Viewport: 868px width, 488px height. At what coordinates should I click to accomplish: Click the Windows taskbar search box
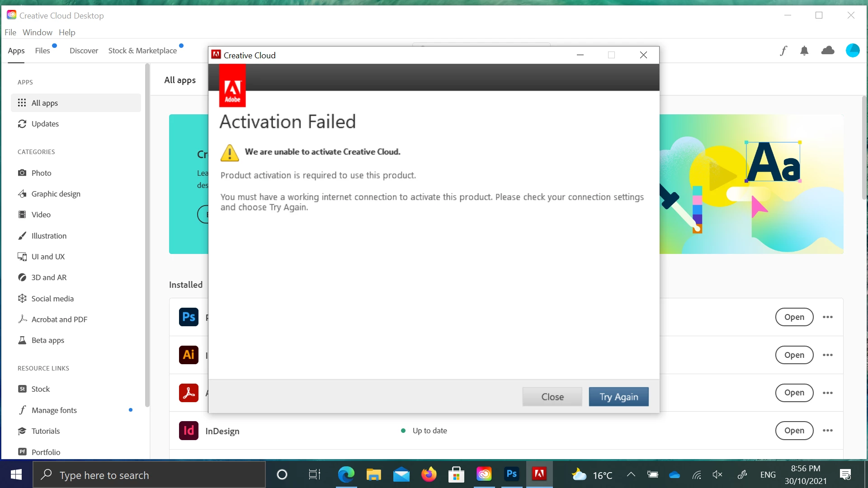tap(149, 475)
